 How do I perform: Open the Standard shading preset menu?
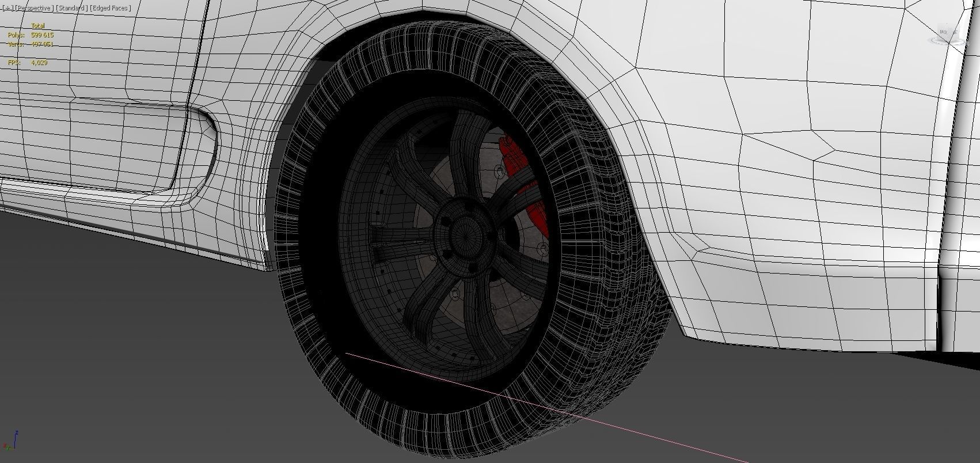point(72,8)
